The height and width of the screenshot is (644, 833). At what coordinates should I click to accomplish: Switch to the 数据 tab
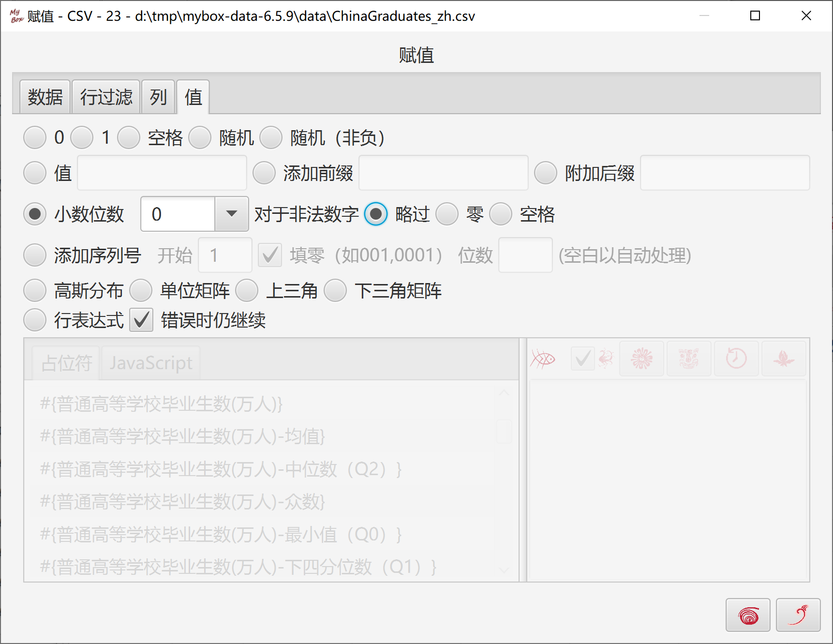(x=45, y=97)
